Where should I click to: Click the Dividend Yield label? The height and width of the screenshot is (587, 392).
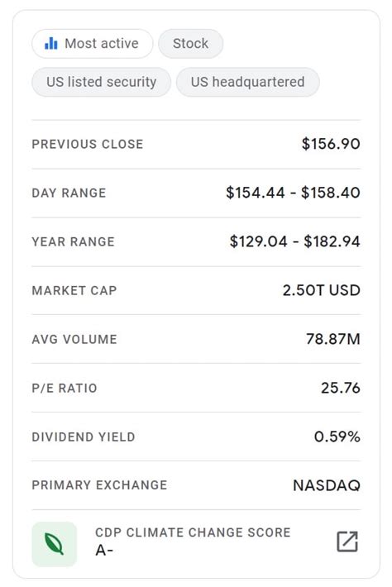click(84, 437)
